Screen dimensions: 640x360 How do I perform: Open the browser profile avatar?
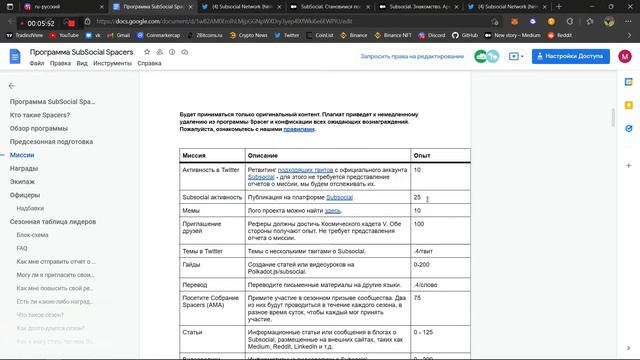pos(609,22)
